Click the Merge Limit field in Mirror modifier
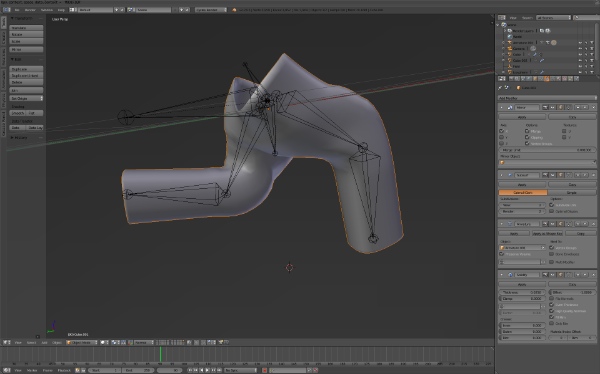The height and width of the screenshot is (374, 600). click(x=547, y=150)
